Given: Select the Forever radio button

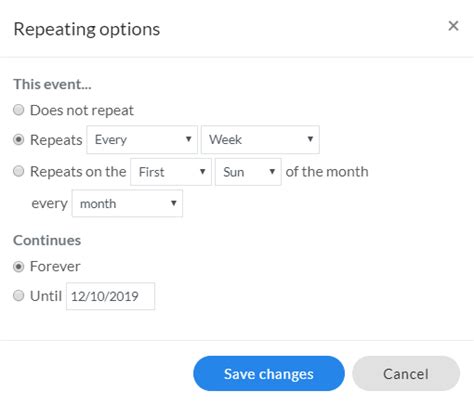Looking at the screenshot, I should coord(19,266).
